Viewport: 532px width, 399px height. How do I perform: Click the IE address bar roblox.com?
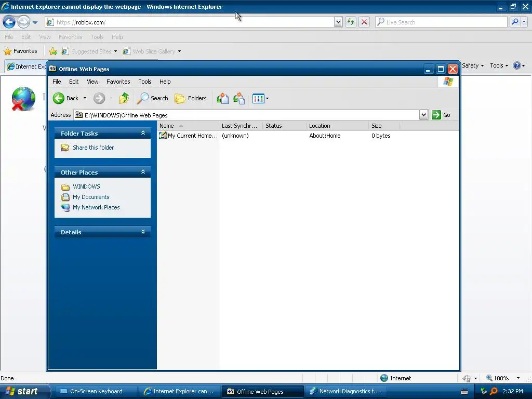point(189,22)
